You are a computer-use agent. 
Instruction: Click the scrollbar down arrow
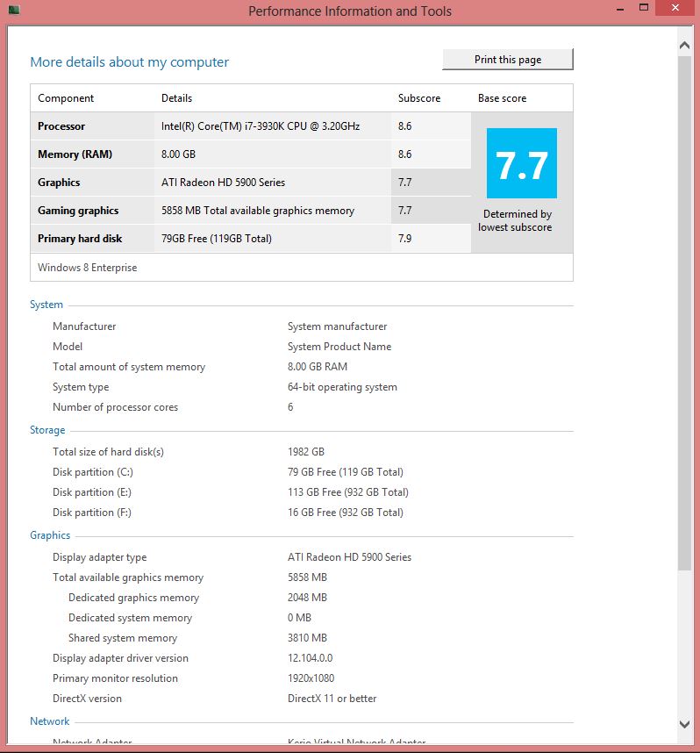tap(684, 724)
